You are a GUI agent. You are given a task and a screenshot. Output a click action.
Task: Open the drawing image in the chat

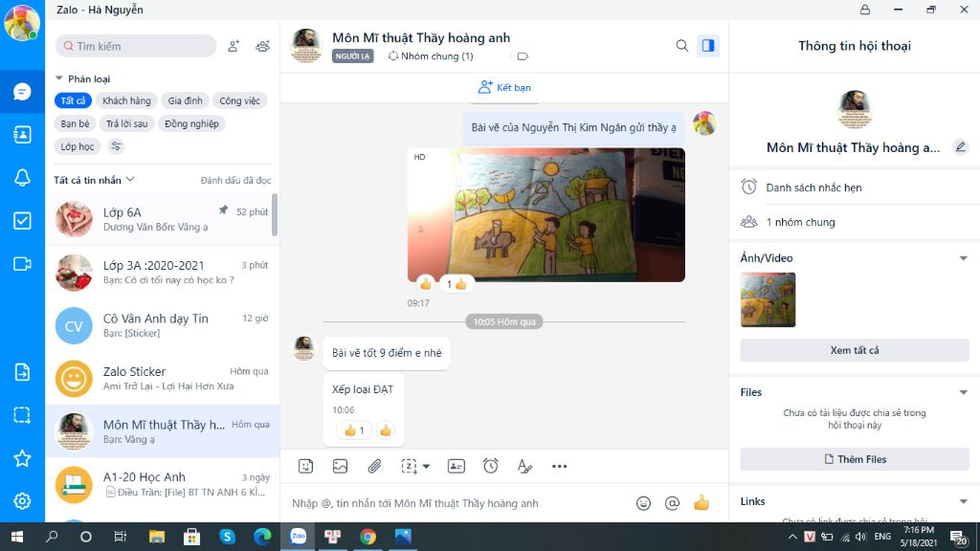pyautogui.click(x=546, y=215)
